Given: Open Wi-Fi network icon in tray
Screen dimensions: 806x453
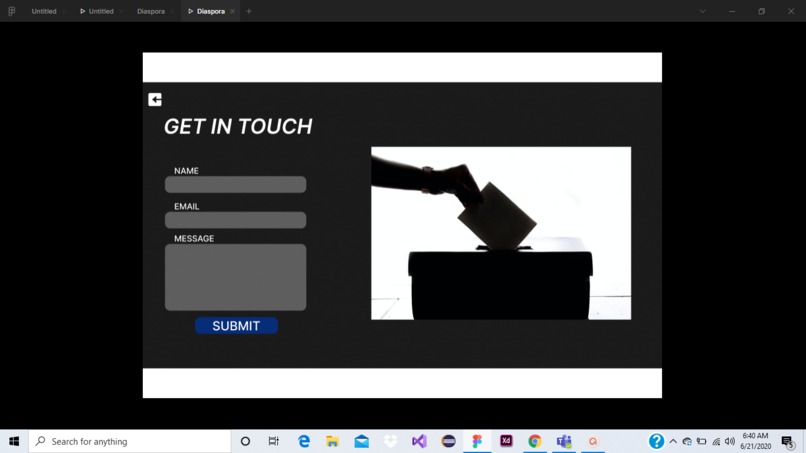Looking at the screenshot, I should pos(716,441).
